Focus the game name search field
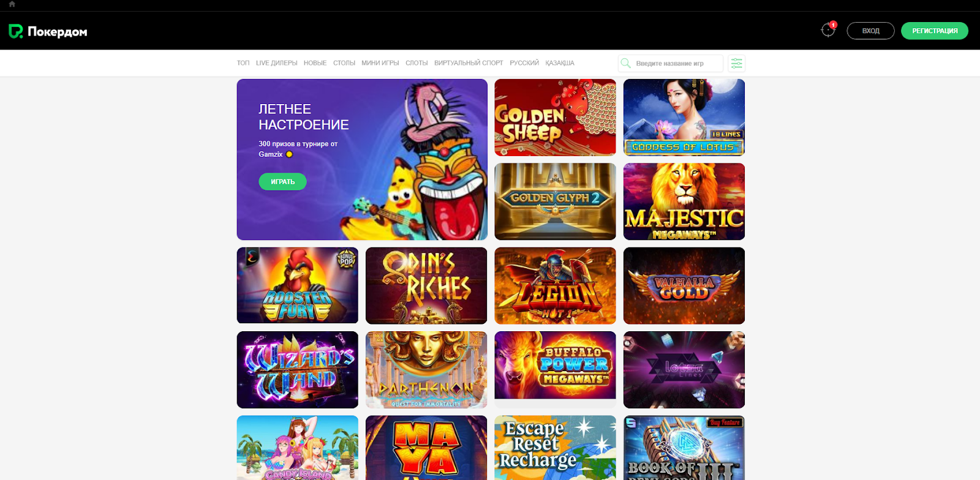This screenshot has width=980, height=480. tap(671, 63)
